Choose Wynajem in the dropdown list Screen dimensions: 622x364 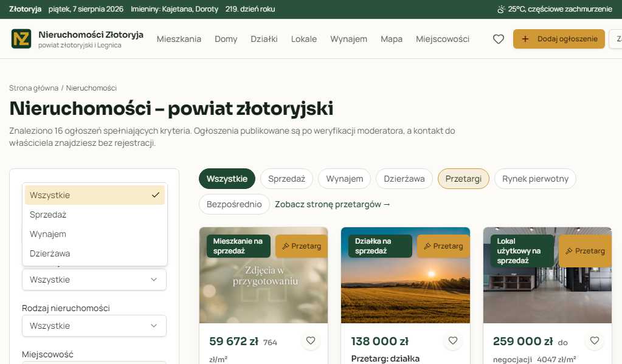[x=95, y=234]
